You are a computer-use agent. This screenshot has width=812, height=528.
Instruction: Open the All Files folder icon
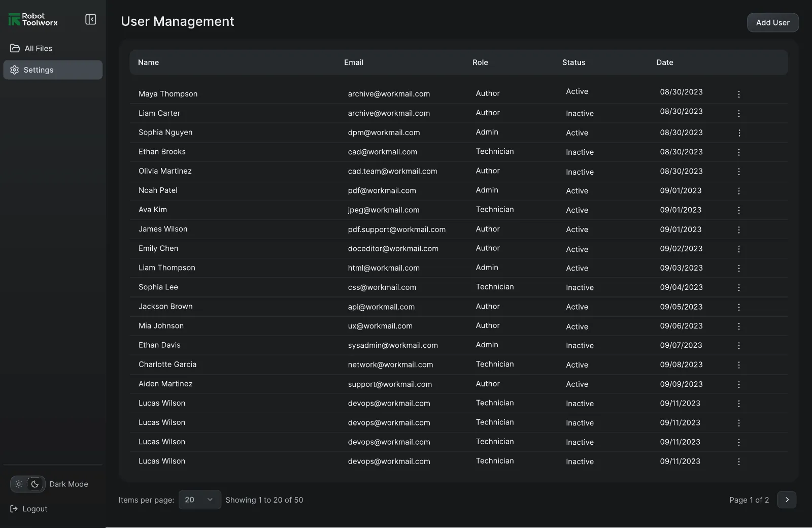[x=15, y=48]
